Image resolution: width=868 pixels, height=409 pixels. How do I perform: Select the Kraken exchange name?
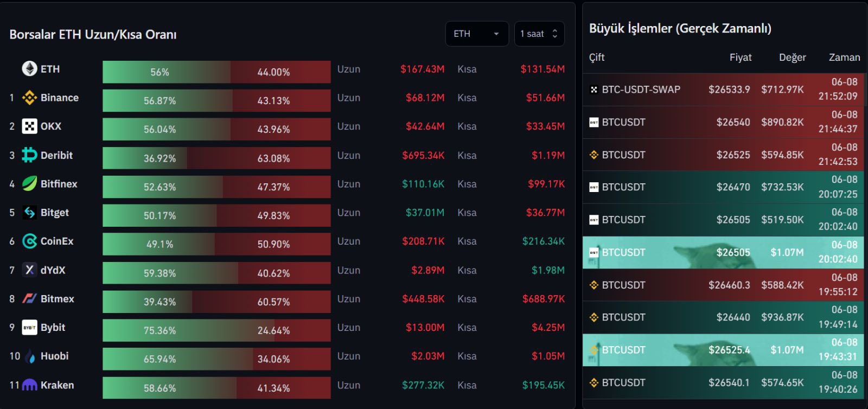tap(57, 385)
